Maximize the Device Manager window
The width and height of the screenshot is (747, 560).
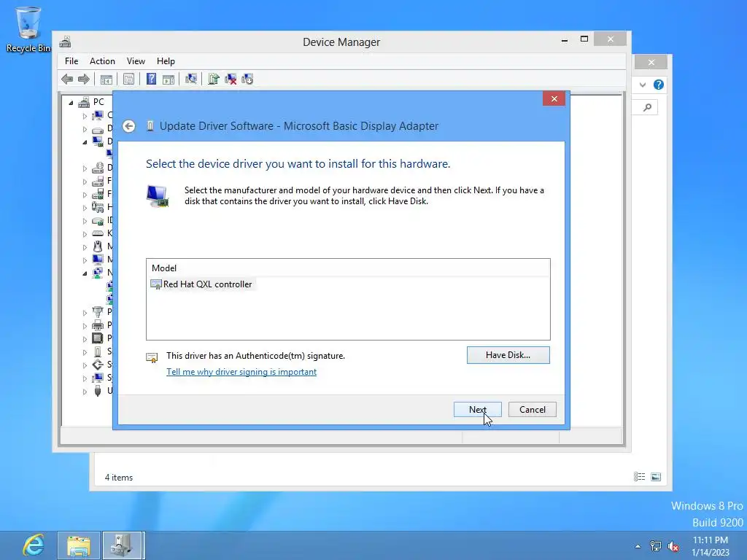pos(584,39)
